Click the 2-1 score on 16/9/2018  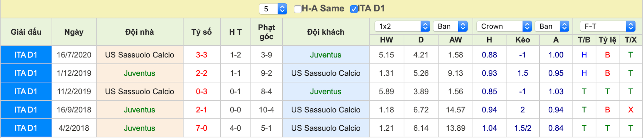point(202,110)
